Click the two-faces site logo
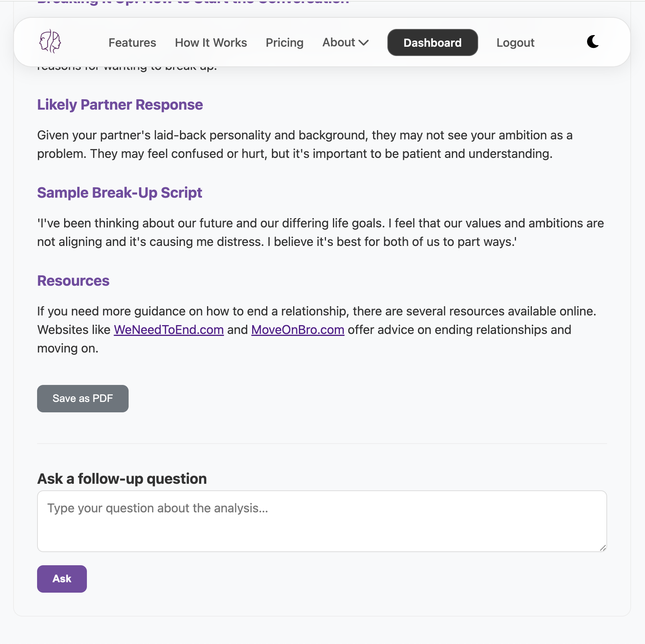645x644 pixels. click(x=50, y=42)
